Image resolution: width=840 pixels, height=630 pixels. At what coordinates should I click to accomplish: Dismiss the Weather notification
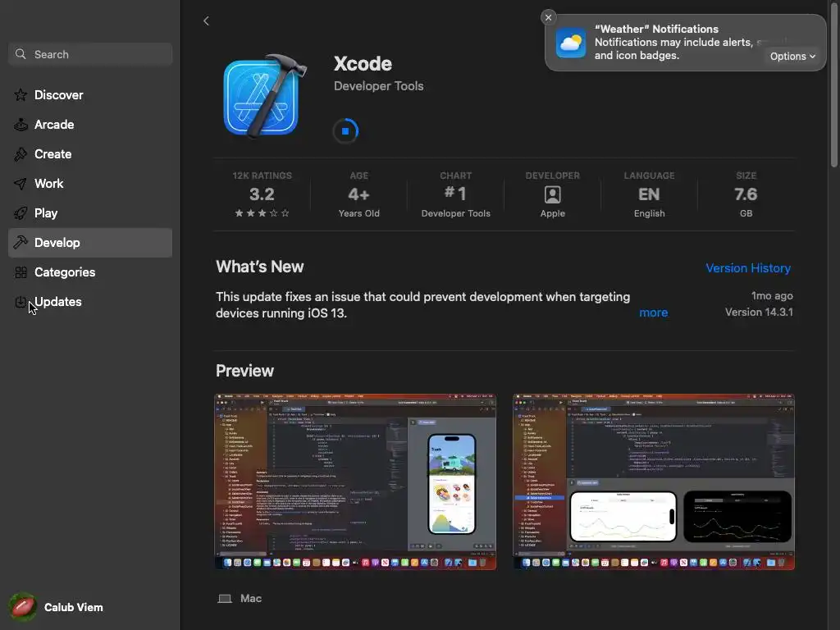(548, 18)
